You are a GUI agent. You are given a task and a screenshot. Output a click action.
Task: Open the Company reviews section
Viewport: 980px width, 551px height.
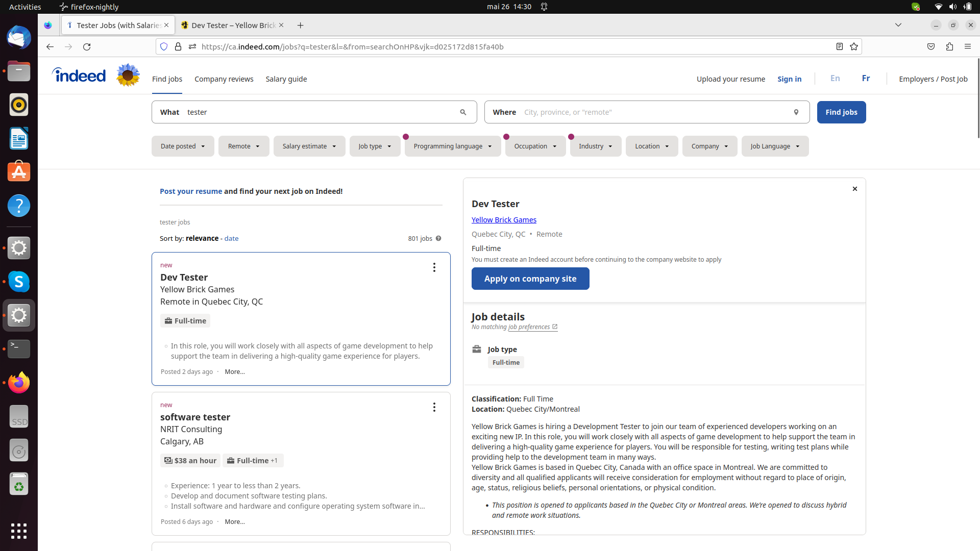click(x=224, y=79)
